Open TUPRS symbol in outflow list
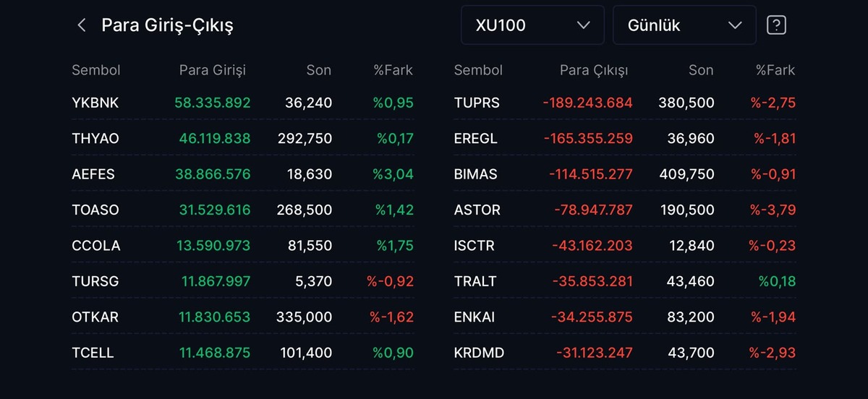Screen dimensions: 868x399 click(477, 103)
